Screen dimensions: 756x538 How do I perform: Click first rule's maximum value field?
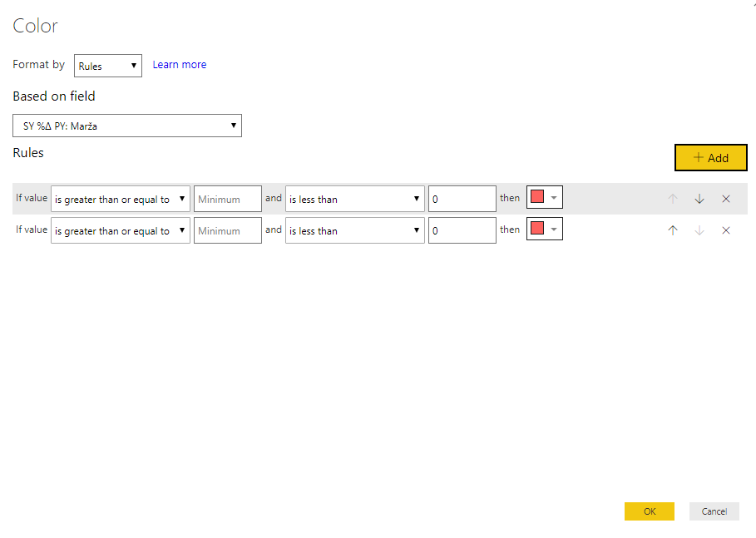tap(462, 199)
